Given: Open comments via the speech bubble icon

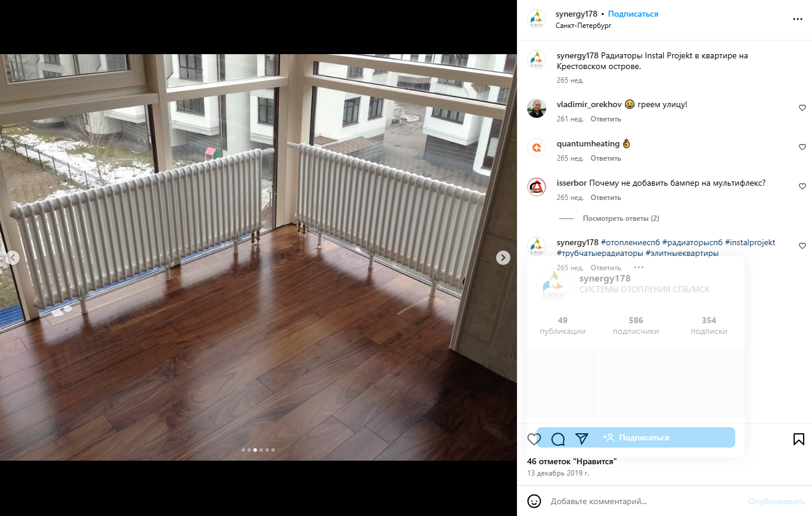Looking at the screenshot, I should point(558,439).
